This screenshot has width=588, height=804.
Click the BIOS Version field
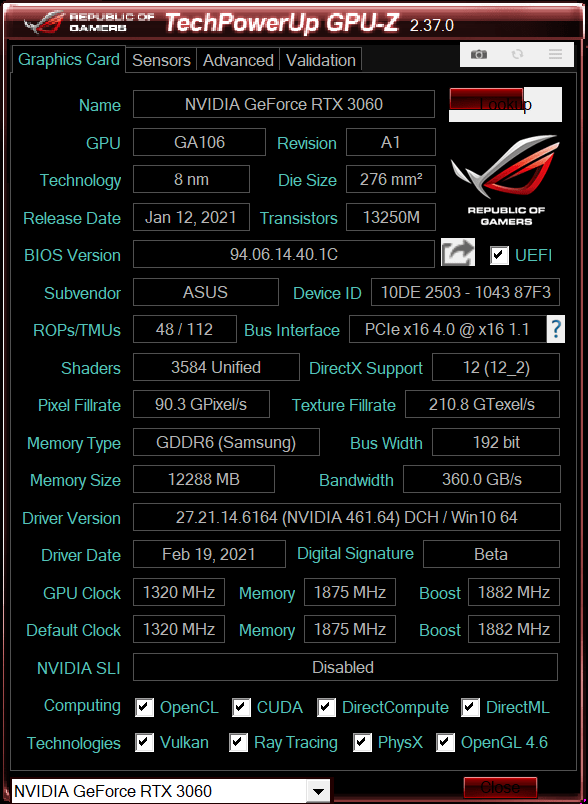(283, 254)
